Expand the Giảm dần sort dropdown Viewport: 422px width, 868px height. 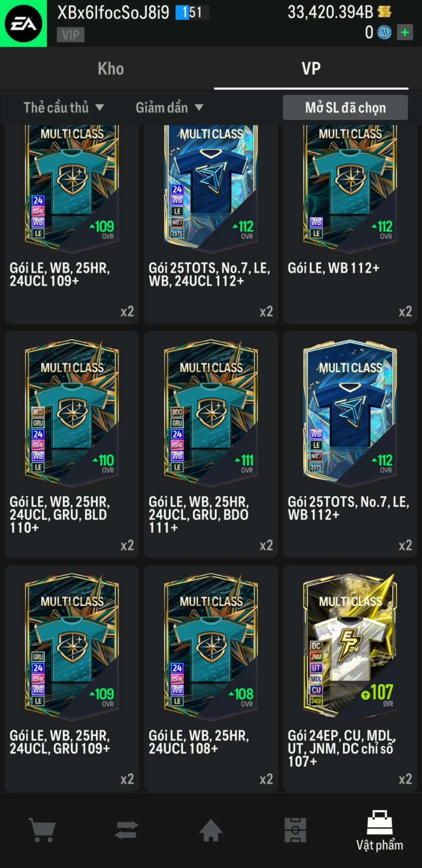(x=170, y=108)
